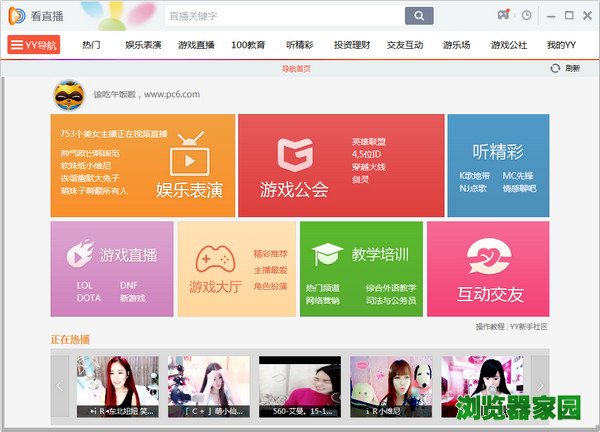Click the 游戏直播 flame play icon
Image resolution: width=600 pixels, height=432 pixels.
79,255
